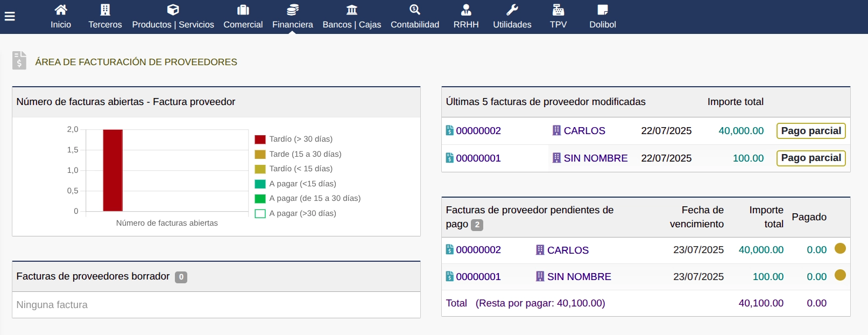The height and width of the screenshot is (335, 868).
Task: Click the Tarde (15 a 30 días) color swatch
Action: (x=260, y=154)
